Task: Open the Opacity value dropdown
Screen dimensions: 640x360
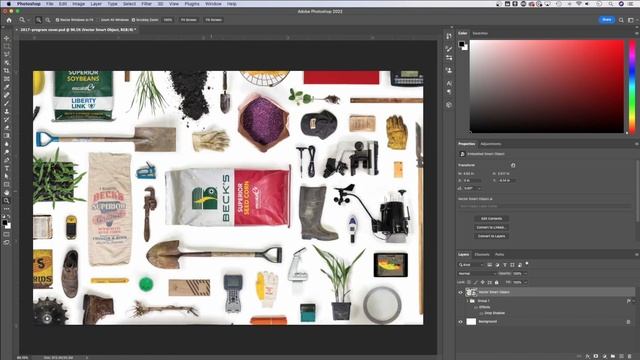Action: [525, 273]
